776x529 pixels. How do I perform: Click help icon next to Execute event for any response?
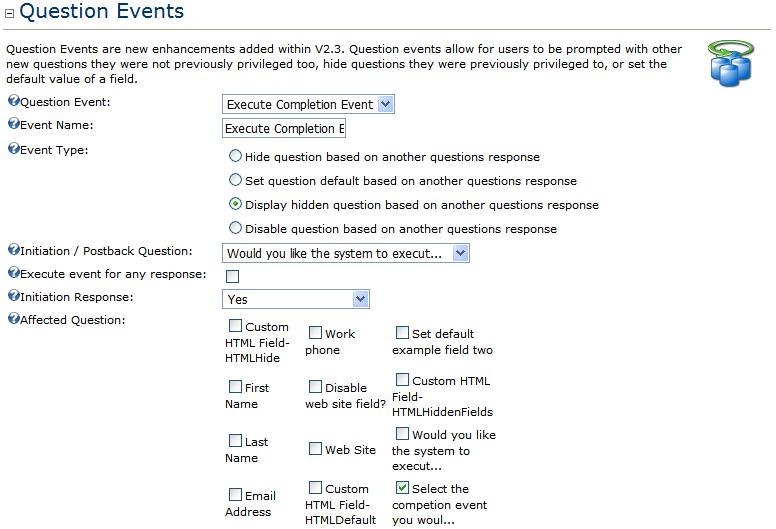13,273
